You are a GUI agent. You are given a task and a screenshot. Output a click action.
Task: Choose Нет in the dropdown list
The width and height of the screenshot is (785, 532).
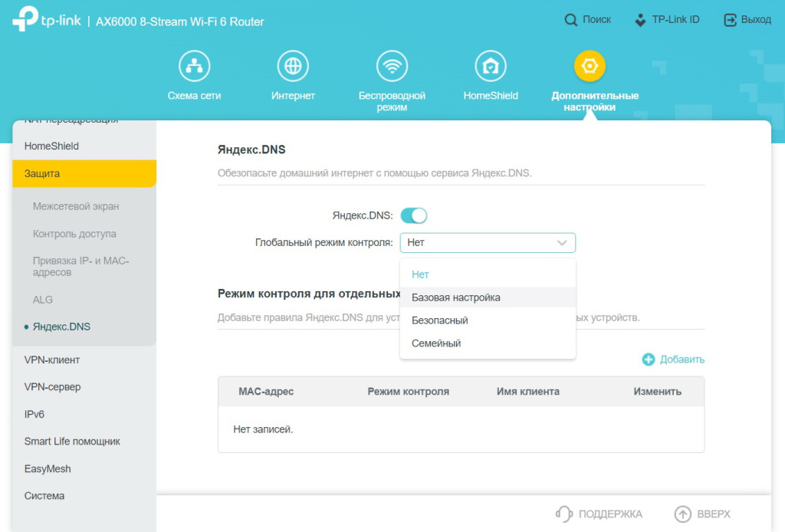pos(488,274)
